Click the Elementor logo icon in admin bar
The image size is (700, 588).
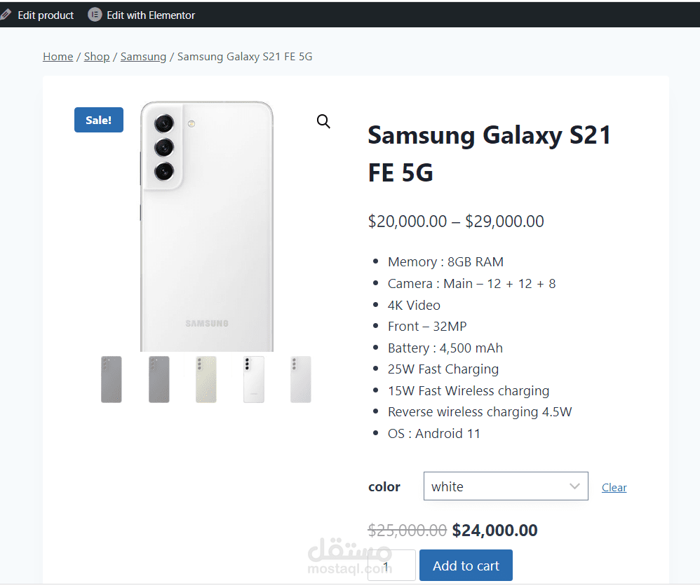pos(95,15)
